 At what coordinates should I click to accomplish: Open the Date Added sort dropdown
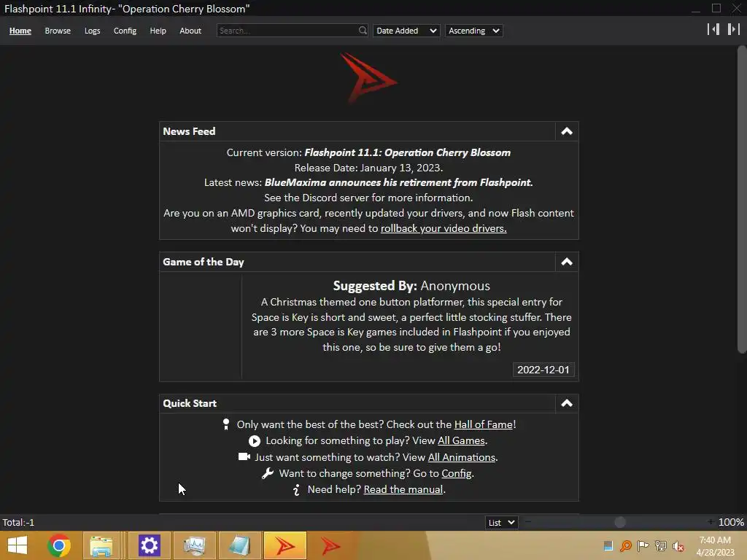pyautogui.click(x=406, y=31)
